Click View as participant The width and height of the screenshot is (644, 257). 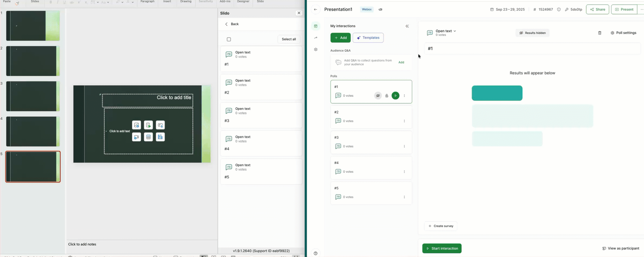tap(620, 248)
